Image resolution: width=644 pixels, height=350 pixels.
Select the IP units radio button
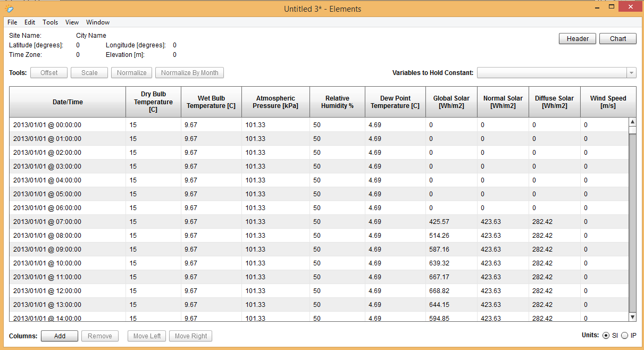[x=624, y=336]
